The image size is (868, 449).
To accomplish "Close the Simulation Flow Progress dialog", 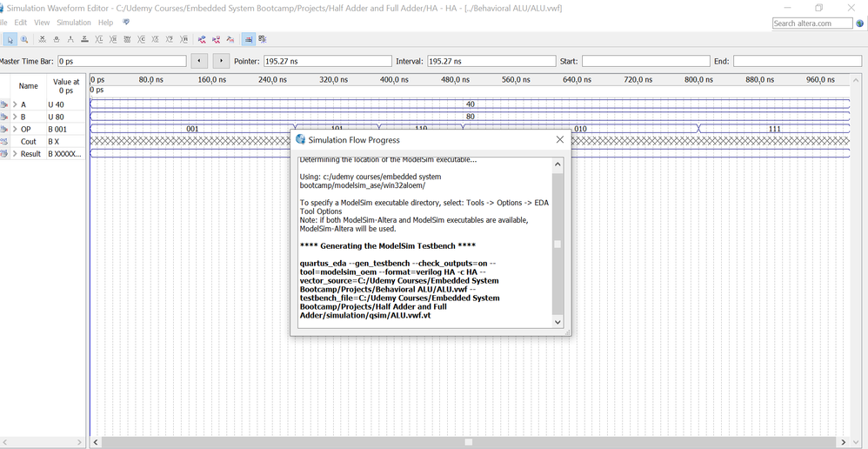I will [x=559, y=139].
